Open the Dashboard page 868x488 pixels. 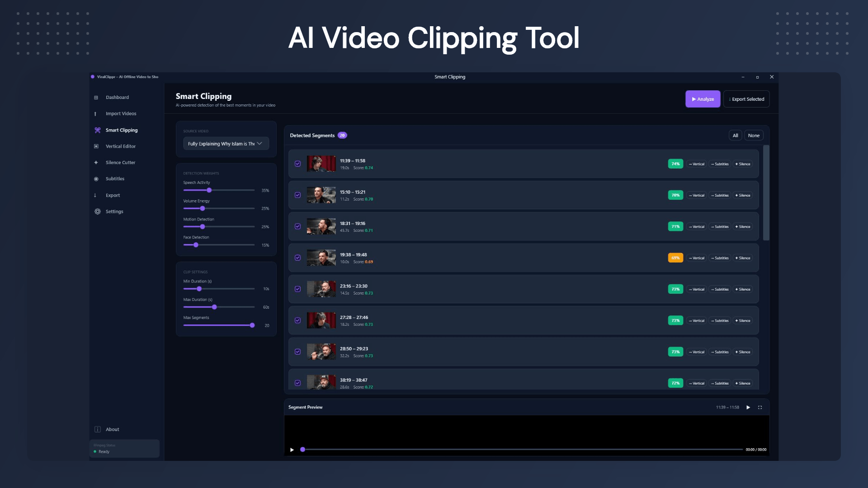coord(117,98)
